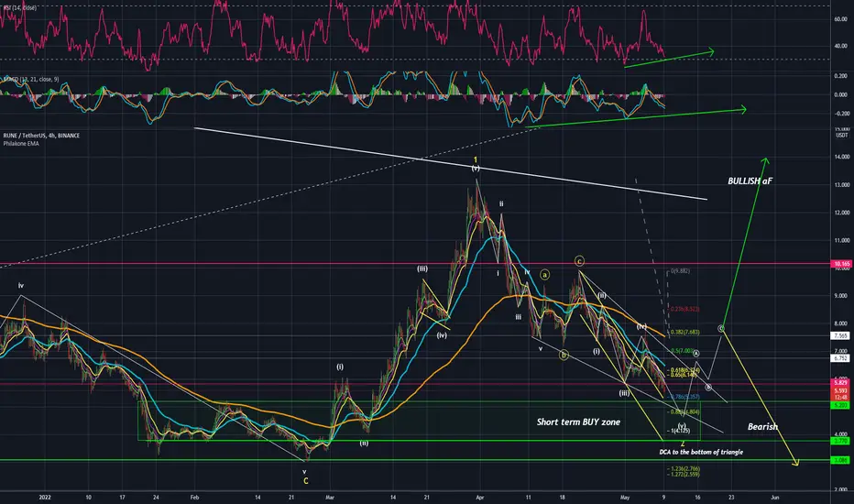Click '23' on the time axis
The width and height of the screenshot is (854, 504).
pos(731,497)
